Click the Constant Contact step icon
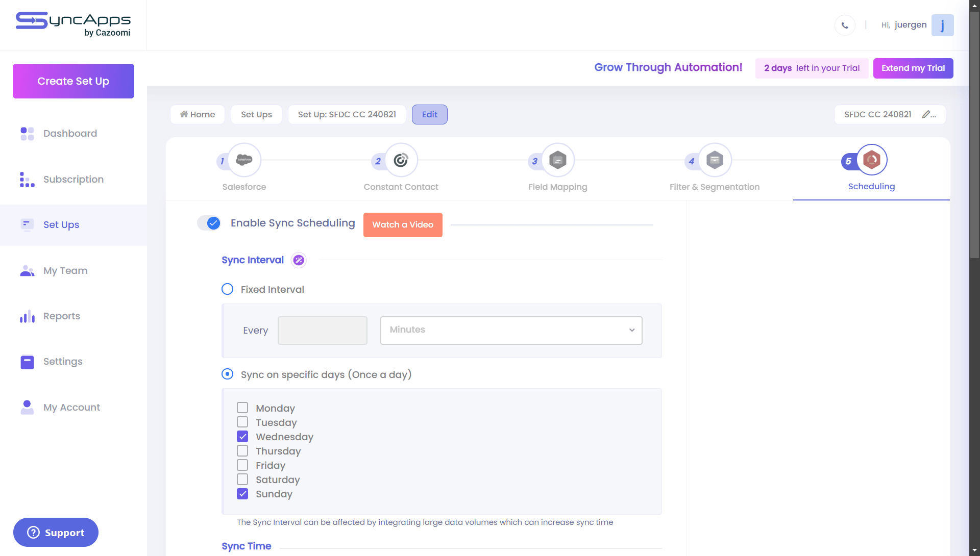 (x=401, y=160)
